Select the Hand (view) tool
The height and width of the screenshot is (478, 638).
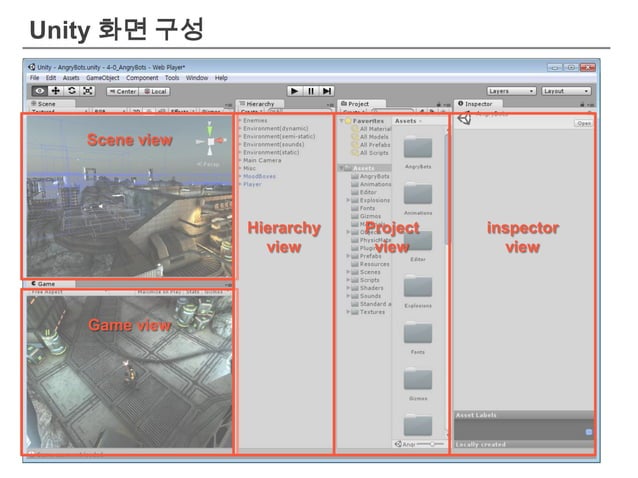point(39,91)
